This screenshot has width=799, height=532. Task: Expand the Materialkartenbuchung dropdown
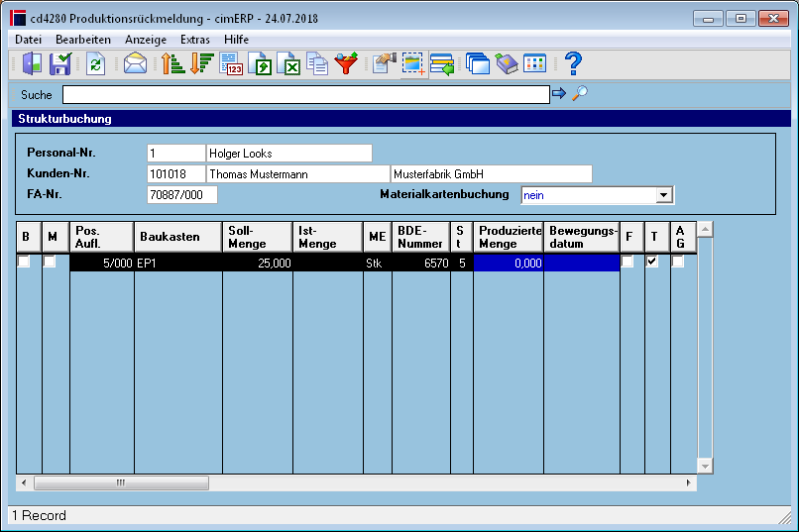tap(663, 195)
